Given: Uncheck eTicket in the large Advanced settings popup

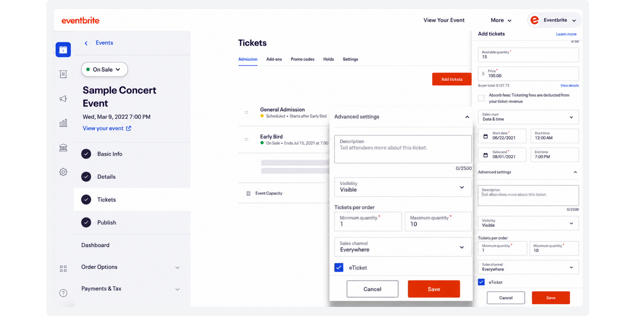Looking at the screenshot, I should (339, 268).
